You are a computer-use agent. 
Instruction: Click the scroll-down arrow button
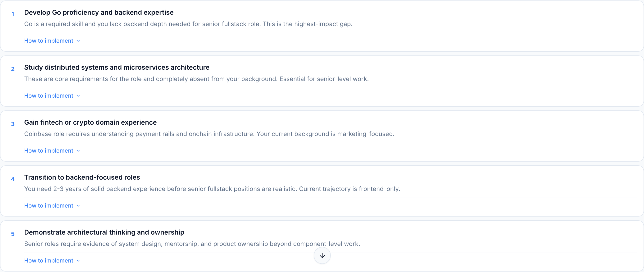pyautogui.click(x=322, y=255)
